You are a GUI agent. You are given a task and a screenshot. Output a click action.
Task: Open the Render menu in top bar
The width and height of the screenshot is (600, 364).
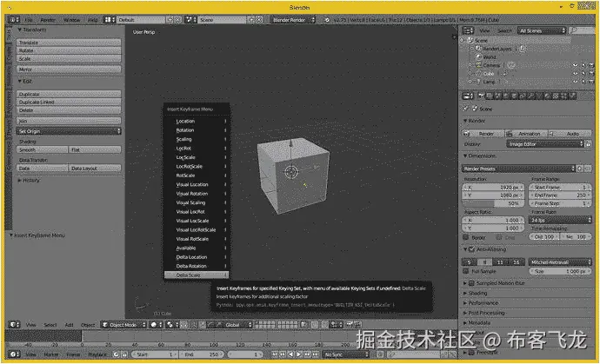(x=48, y=20)
